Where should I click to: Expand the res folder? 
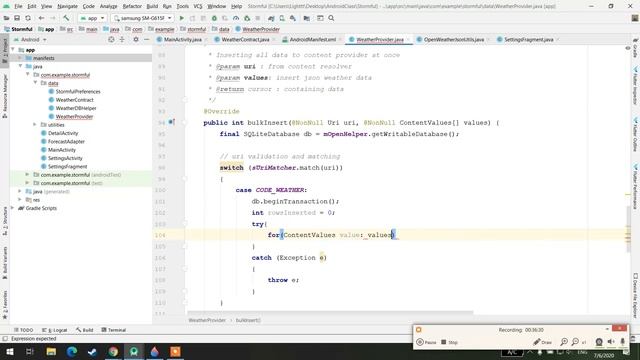coord(20,200)
